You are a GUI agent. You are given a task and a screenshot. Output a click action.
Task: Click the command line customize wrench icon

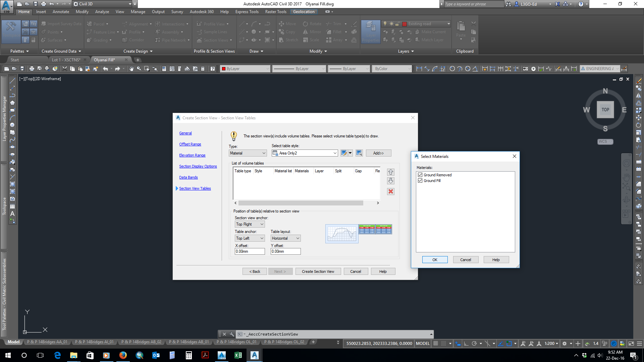232,334
